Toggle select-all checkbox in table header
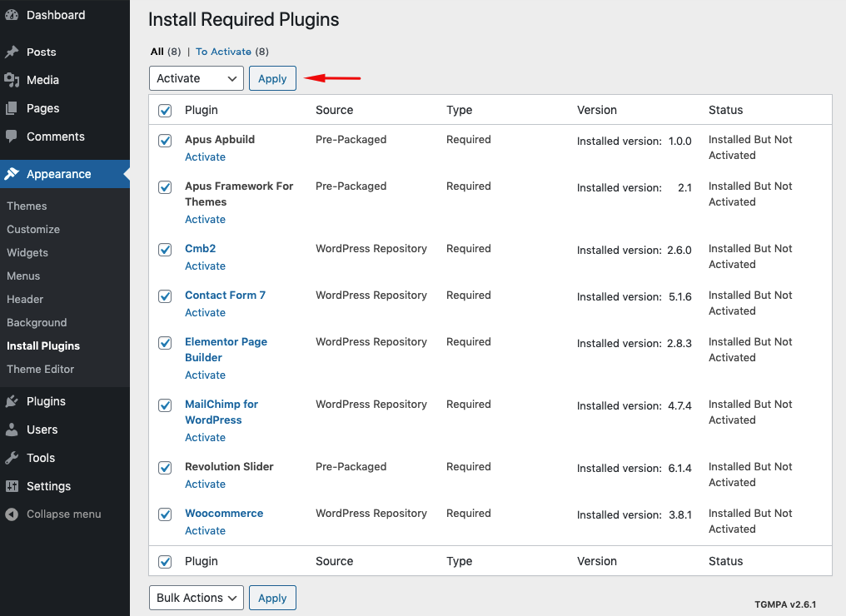This screenshot has height=616, width=846. (165, 111)
